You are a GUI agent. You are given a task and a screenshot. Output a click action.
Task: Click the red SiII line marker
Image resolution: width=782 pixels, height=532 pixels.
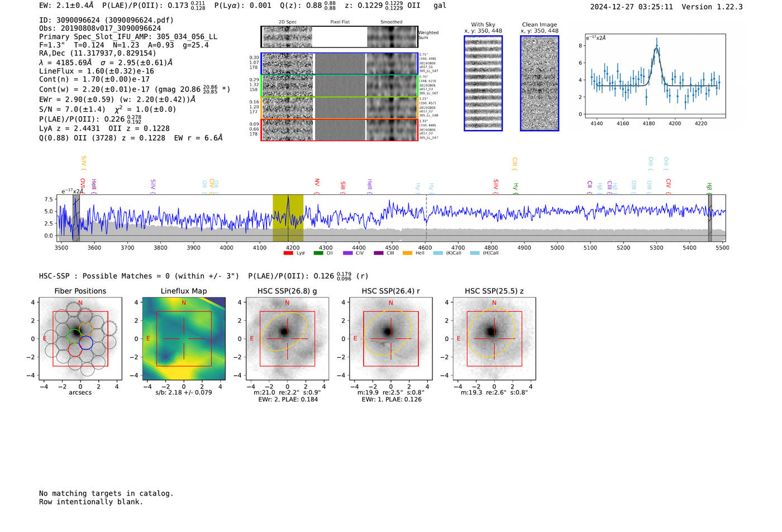point(343,186)
